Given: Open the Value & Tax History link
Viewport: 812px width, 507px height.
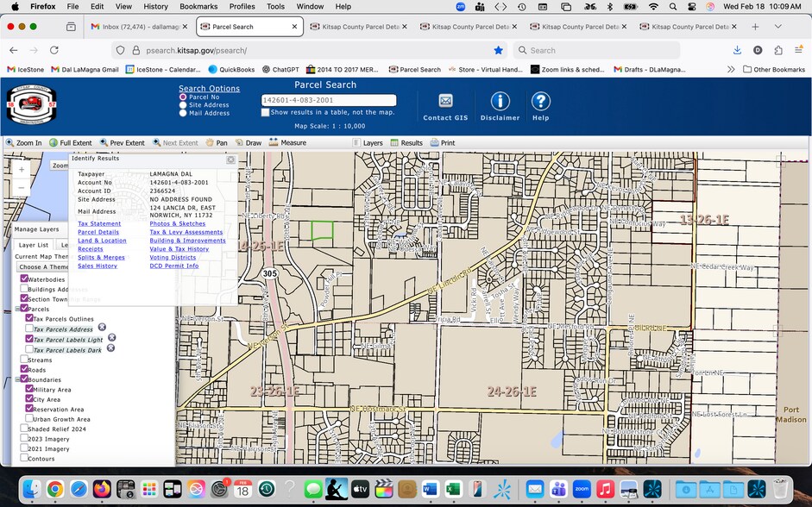Looking at the screenshot, I should click(x=179, y=249).
